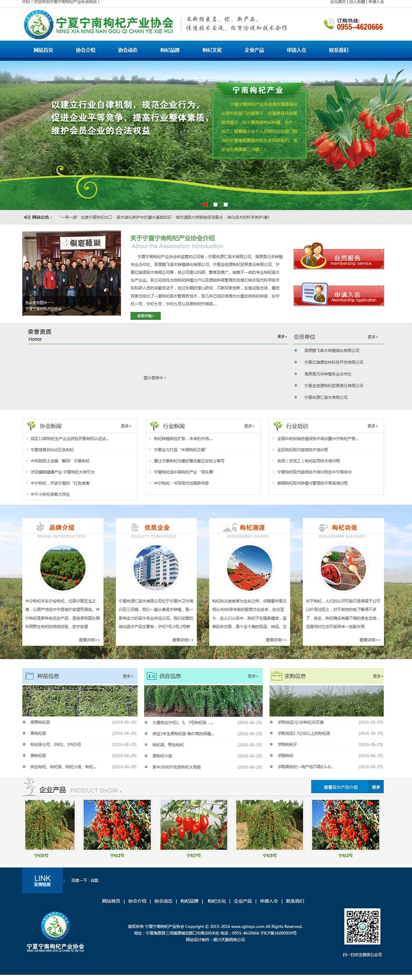Open 查看详细 under 品牌介绍 card
Image resolution: width=412 pixels, height=980 pixels.
pyautogui.click(x=89, y=640)
